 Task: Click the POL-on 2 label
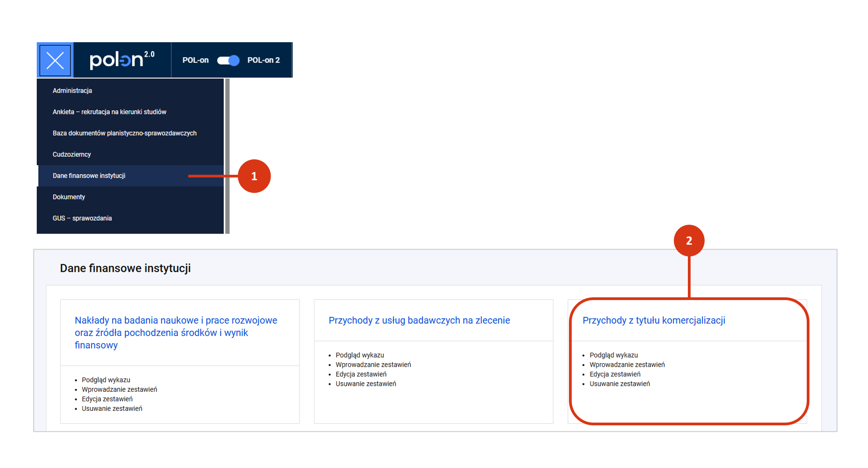coord(263,60)
